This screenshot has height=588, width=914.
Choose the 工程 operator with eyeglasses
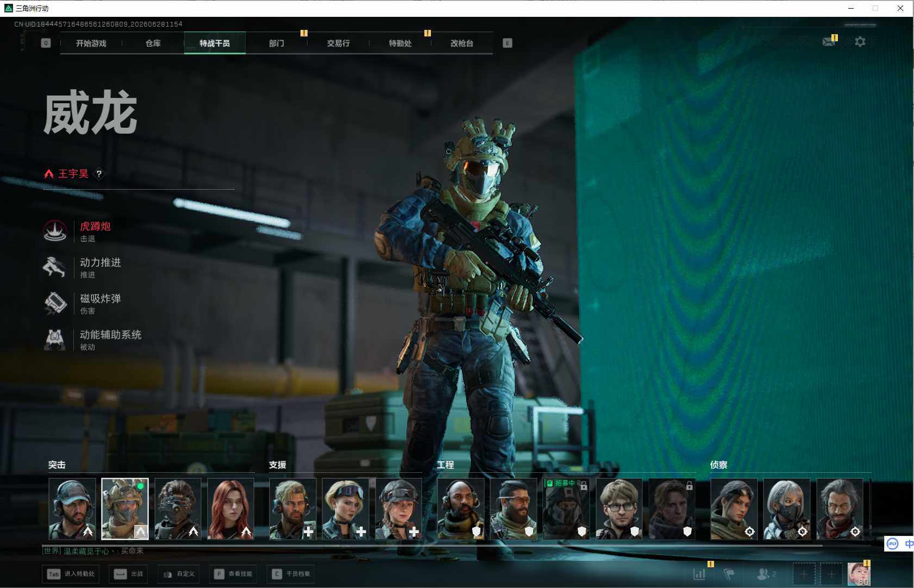click(x=619, y=509)
